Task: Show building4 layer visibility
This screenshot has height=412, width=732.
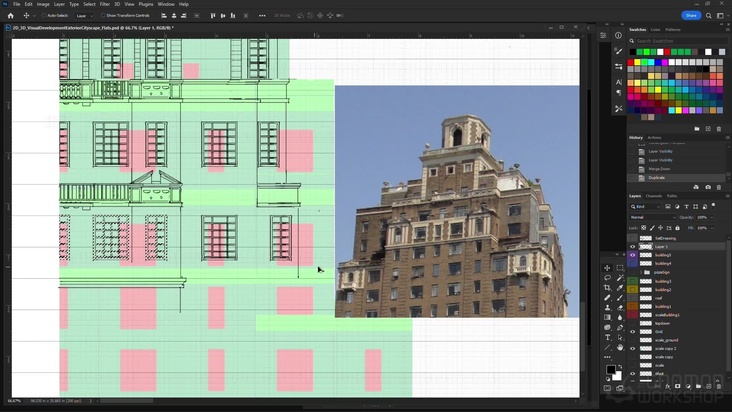Action: coord(633,264)
